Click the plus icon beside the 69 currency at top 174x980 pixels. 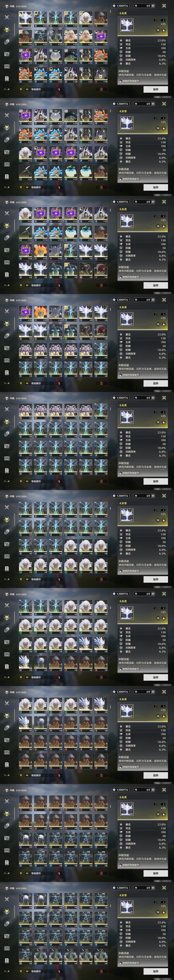[x=153, y=6]
